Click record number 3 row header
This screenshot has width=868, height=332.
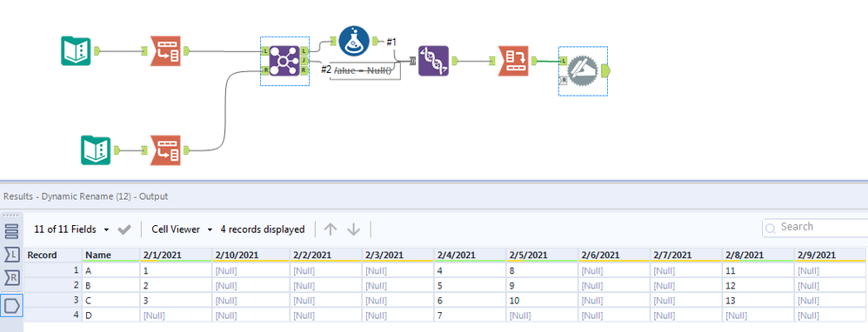click(53, 301)
